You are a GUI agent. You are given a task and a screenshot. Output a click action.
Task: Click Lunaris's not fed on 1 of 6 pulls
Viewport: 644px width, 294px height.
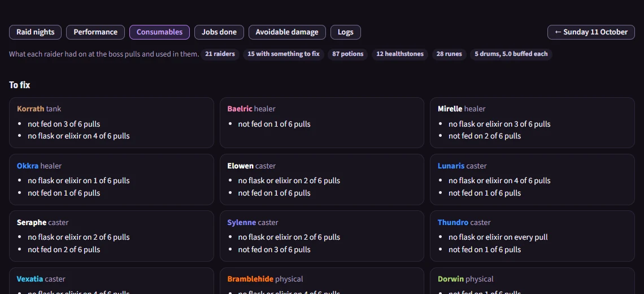pos(485,193)
